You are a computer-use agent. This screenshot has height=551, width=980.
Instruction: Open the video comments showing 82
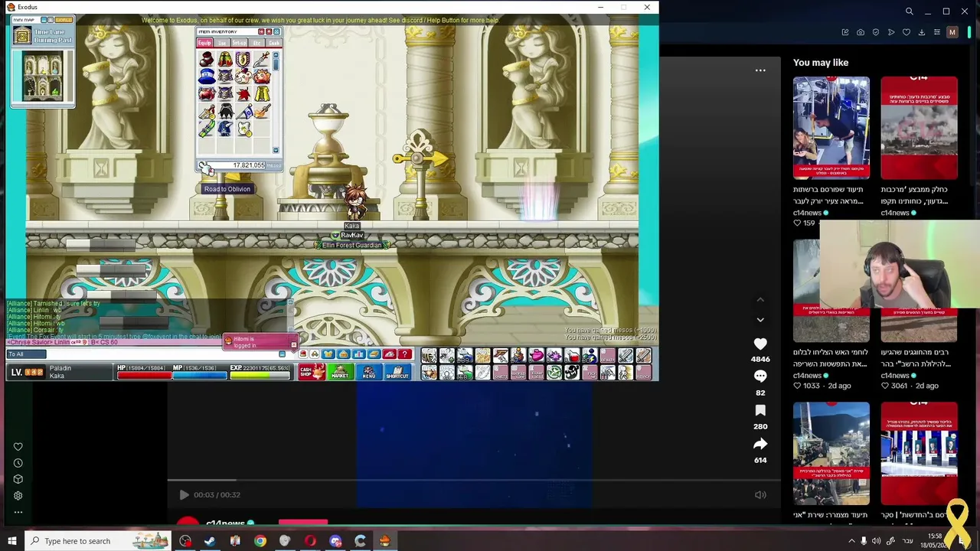(x=760, y=377)
